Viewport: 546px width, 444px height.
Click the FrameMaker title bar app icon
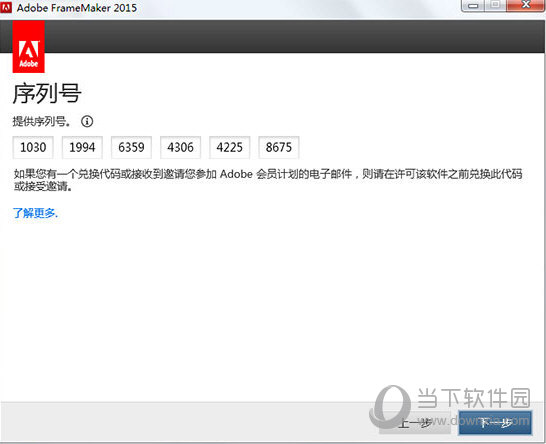coord(6,7)
